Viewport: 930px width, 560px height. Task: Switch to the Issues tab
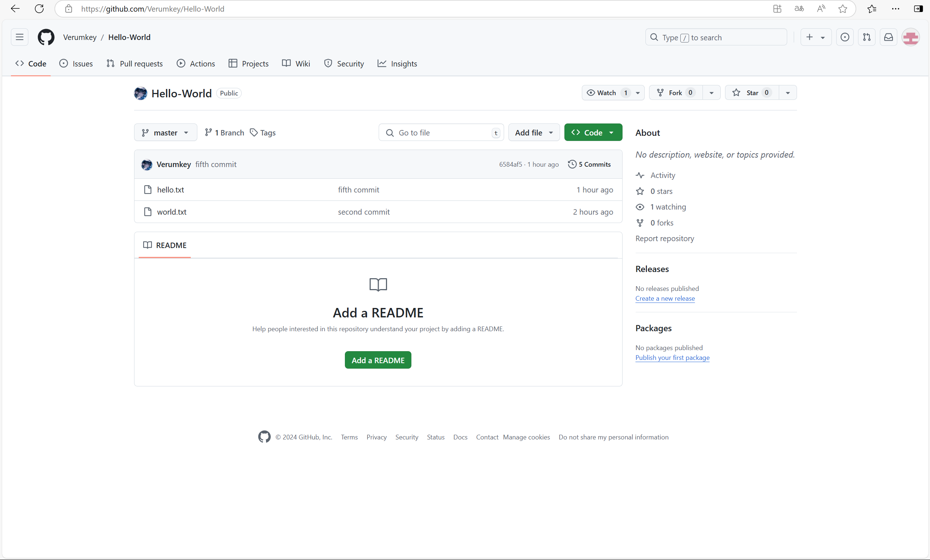[x=76, y=64]
